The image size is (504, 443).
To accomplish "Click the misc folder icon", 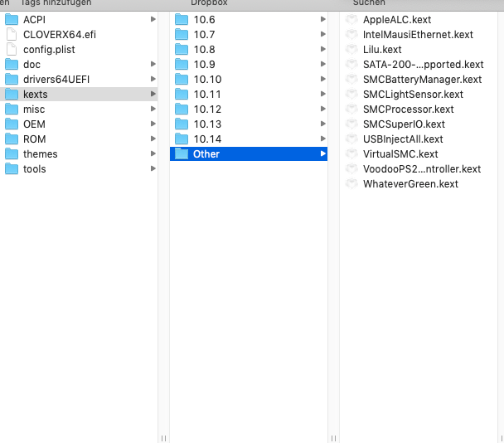I will pos(12,109).
